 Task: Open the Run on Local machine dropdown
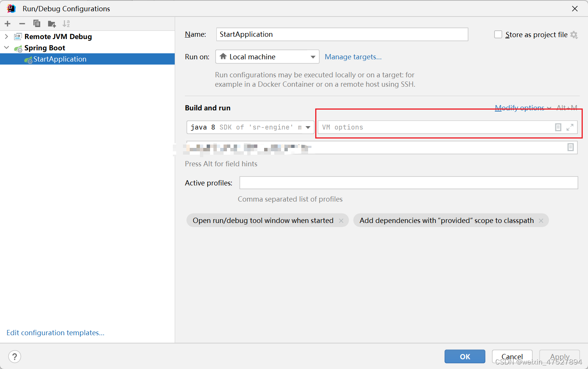pos(267,57)
